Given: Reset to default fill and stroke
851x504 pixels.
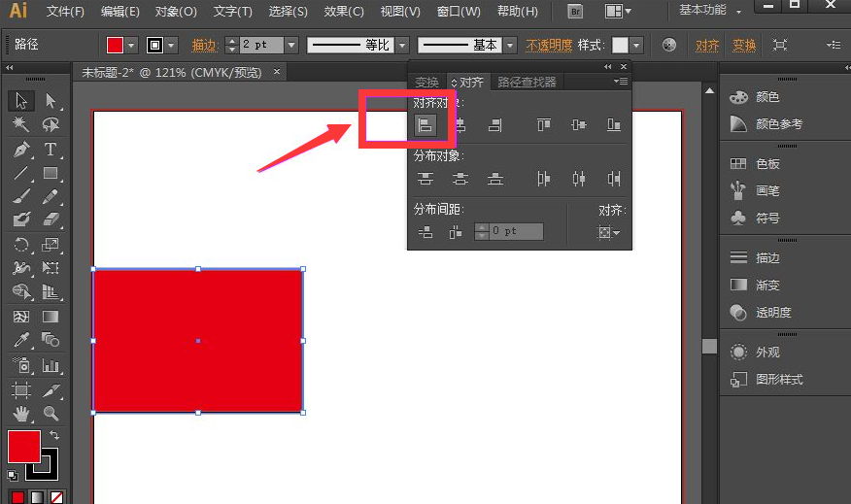Looking at the screenshot, I should pos(13,476).
